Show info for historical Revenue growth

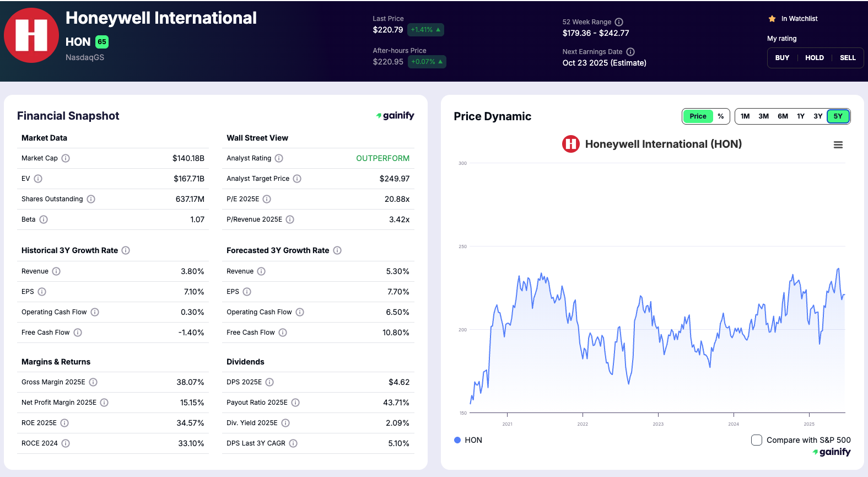[56, 271]
